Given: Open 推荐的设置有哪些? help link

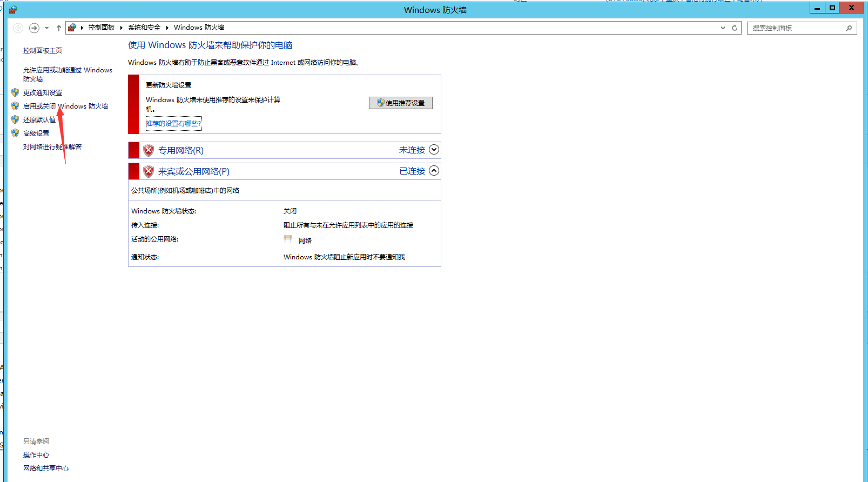Looking at the screenshot, I should click(x=173, y=124).
